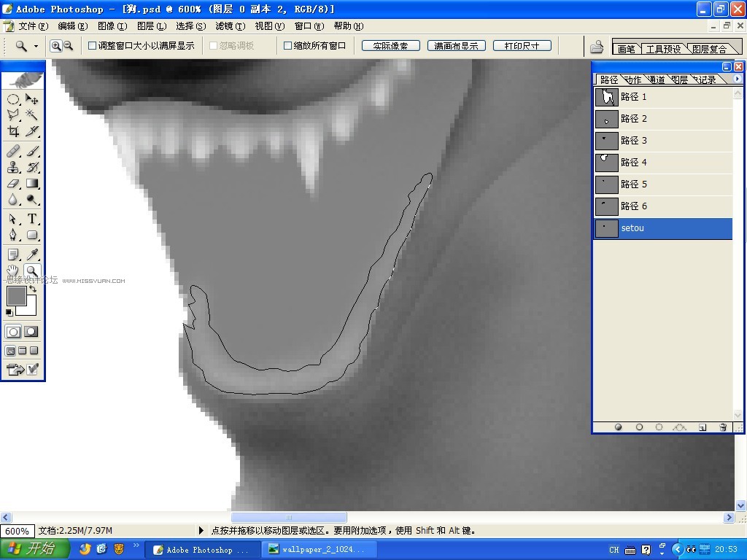
Task: Select the Eyedropper tool
Action: tap(32, 254)
